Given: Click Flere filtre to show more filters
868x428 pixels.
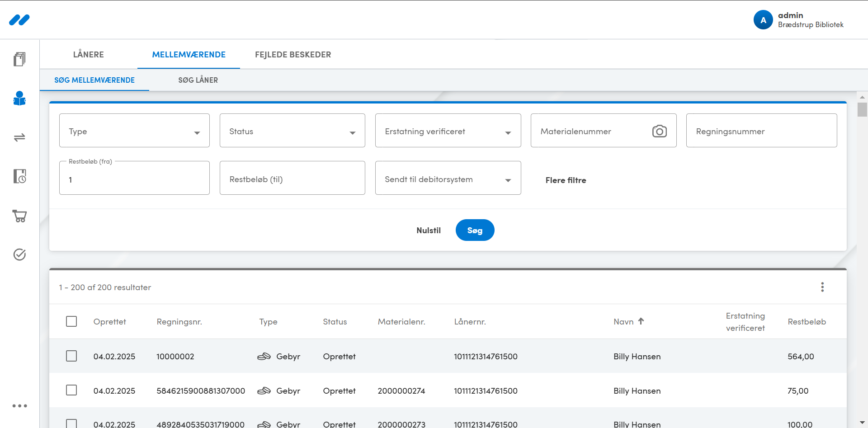Looking at the screenshot, I should (x=566, y=180).
